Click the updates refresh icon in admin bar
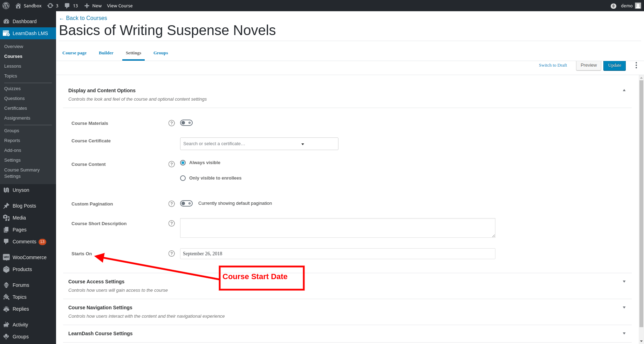The height and width of the screenshot is (344, 644). coord(50,6)
